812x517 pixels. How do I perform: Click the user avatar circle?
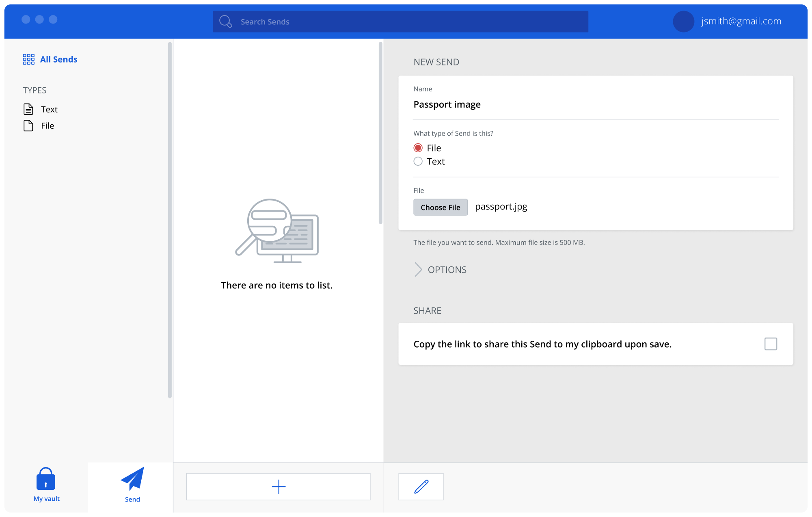(x=683, y=22)
